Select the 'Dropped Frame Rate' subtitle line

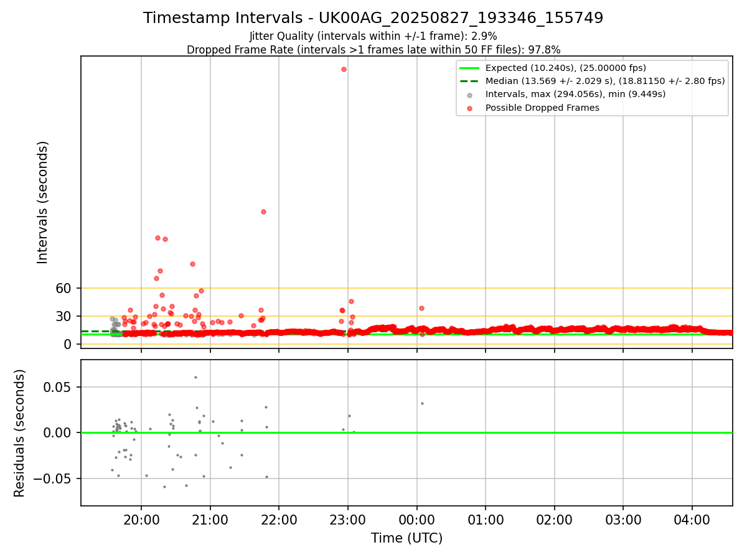pyautogui.click(x=373, y=50)
